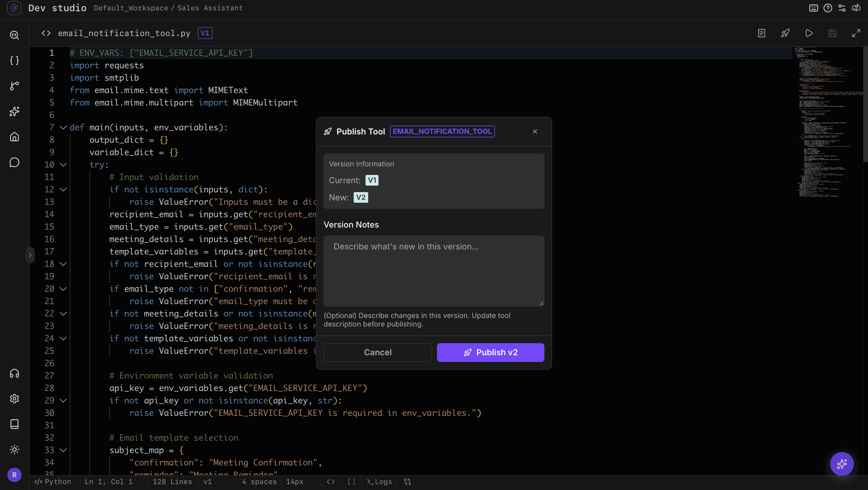Click the EMAIL_NOTIFICATION_TOOL badge
The image size is (868, 490).
coord(442,132)
